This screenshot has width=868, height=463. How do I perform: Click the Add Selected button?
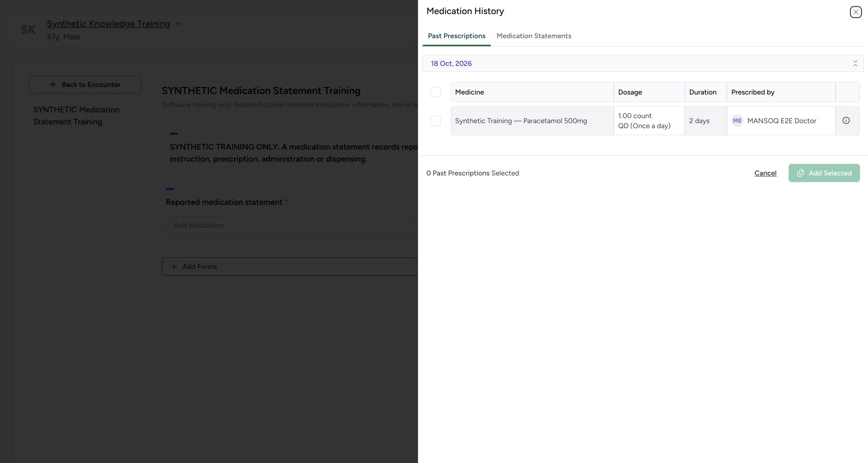point(824,173)
